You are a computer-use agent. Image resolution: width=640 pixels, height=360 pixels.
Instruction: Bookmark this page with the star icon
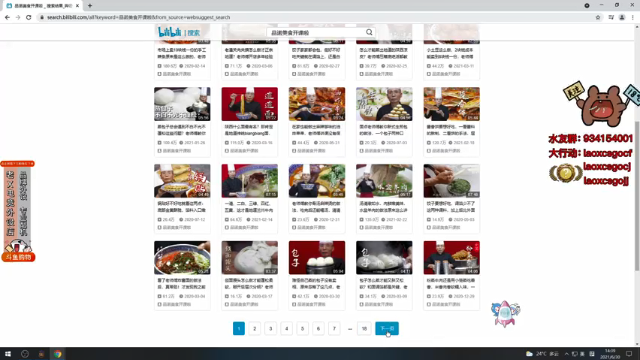[598, 18]
